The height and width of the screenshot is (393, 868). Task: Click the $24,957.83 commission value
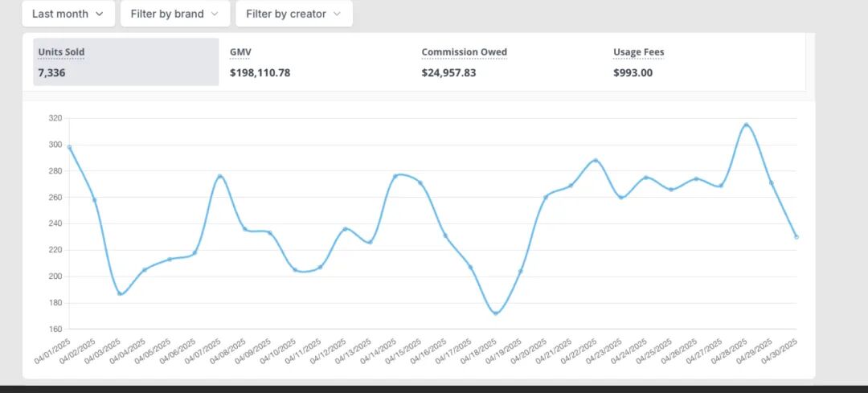(448, 72)
